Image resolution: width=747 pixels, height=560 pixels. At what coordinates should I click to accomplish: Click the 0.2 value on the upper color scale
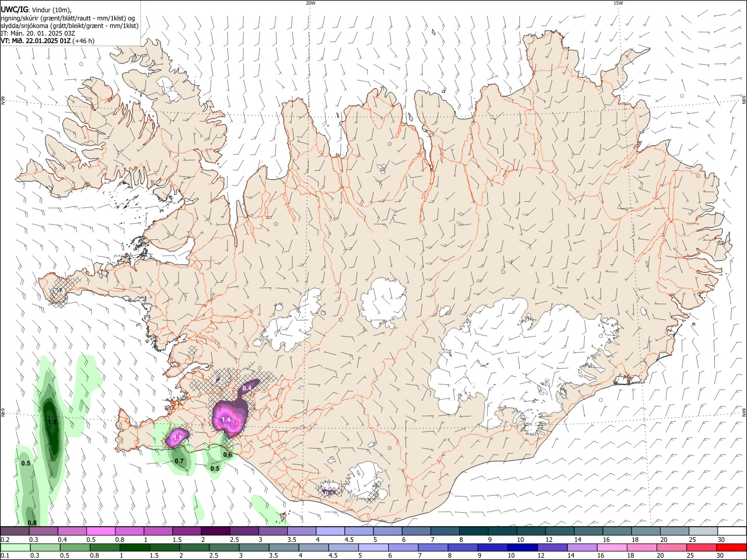(5, 540)
